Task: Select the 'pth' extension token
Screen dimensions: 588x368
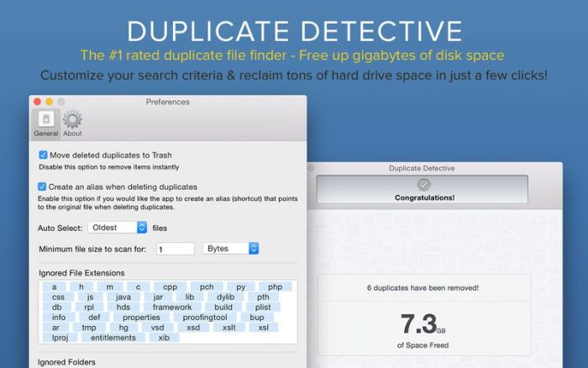Action: (263, 297)
